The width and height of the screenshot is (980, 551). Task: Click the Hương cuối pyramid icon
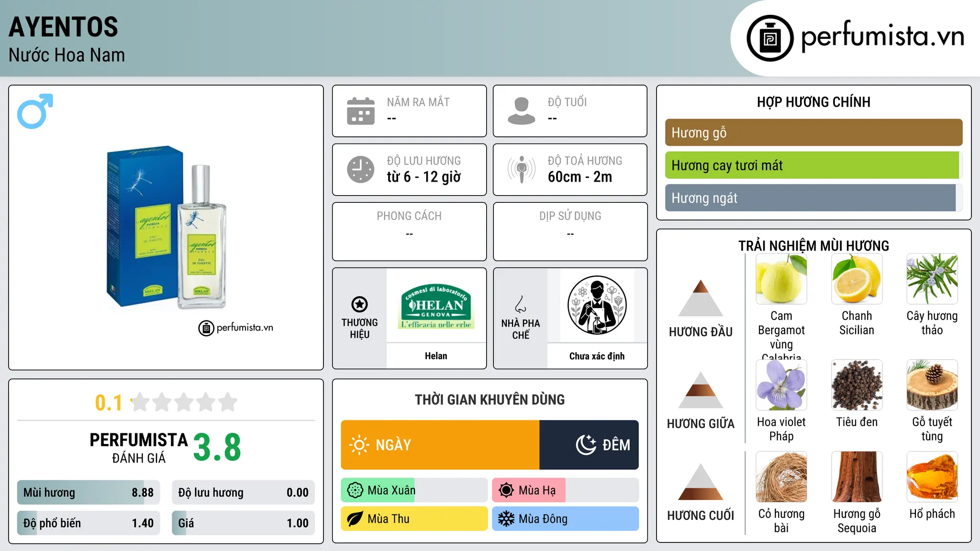coord(701,482)
